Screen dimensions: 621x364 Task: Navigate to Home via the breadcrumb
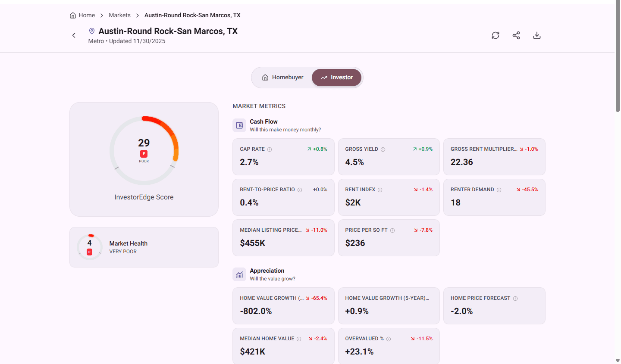(86, 15)
